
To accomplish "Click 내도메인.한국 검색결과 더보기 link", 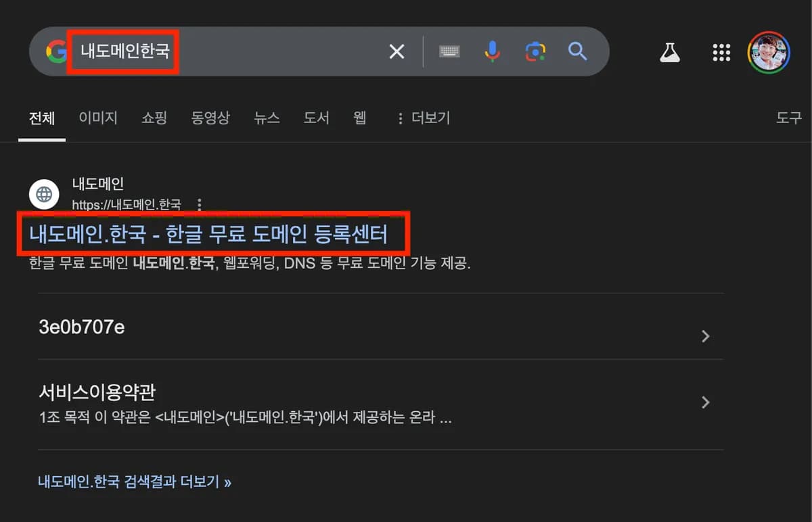I will pyautogui.click(x=135, y=482).
